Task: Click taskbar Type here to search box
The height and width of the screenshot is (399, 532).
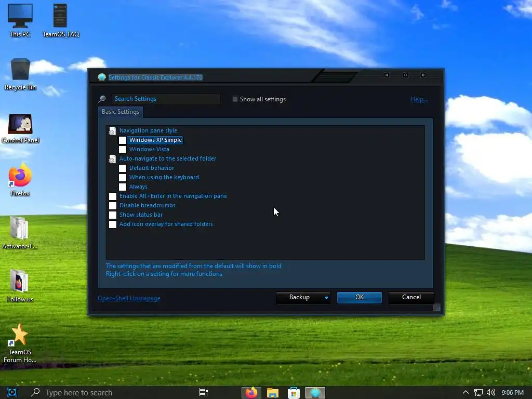Action: click(79, 393)
